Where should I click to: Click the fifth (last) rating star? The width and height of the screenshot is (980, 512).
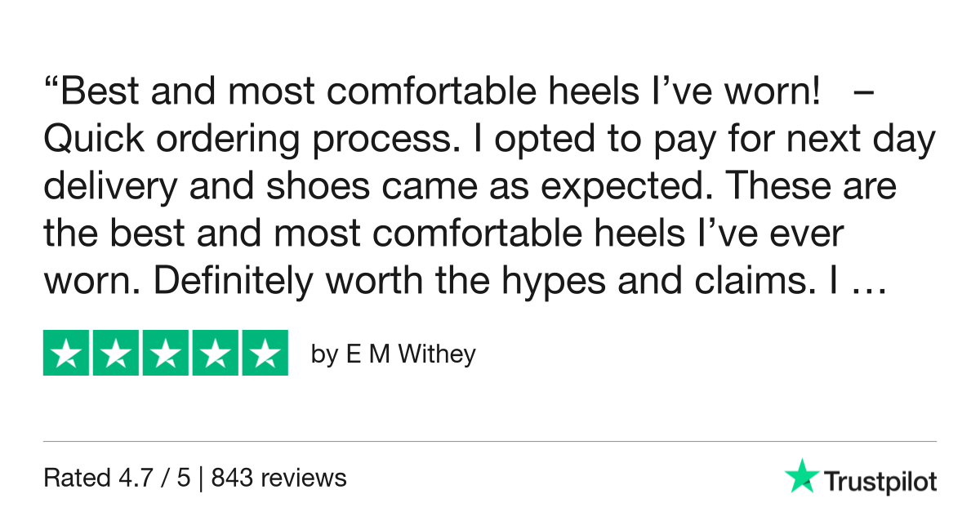[264, 353]
